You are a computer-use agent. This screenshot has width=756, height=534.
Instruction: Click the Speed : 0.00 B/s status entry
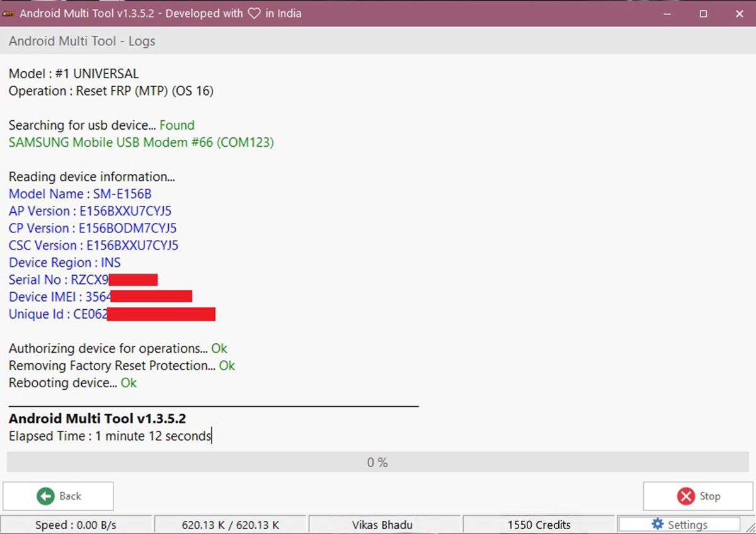(x=76, y=525)
